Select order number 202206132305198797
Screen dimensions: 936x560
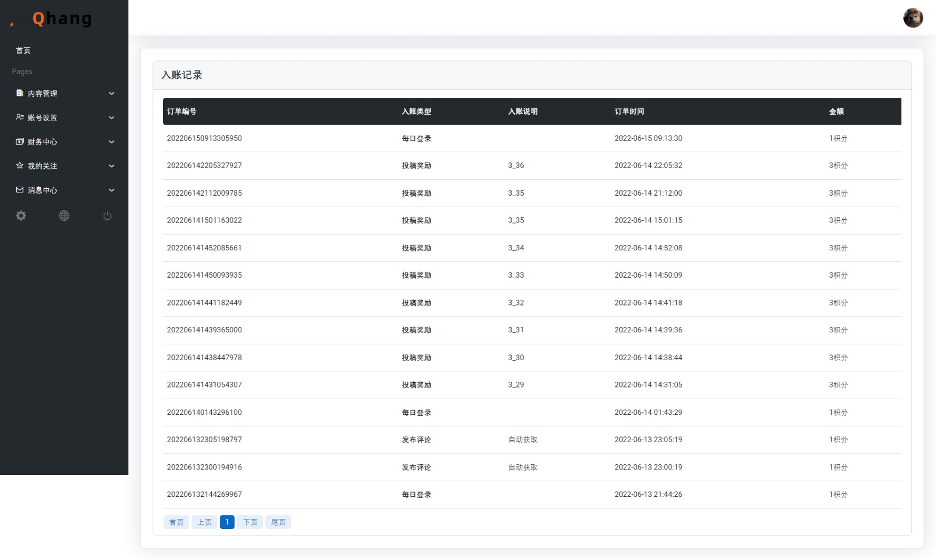tap(205, 440)
